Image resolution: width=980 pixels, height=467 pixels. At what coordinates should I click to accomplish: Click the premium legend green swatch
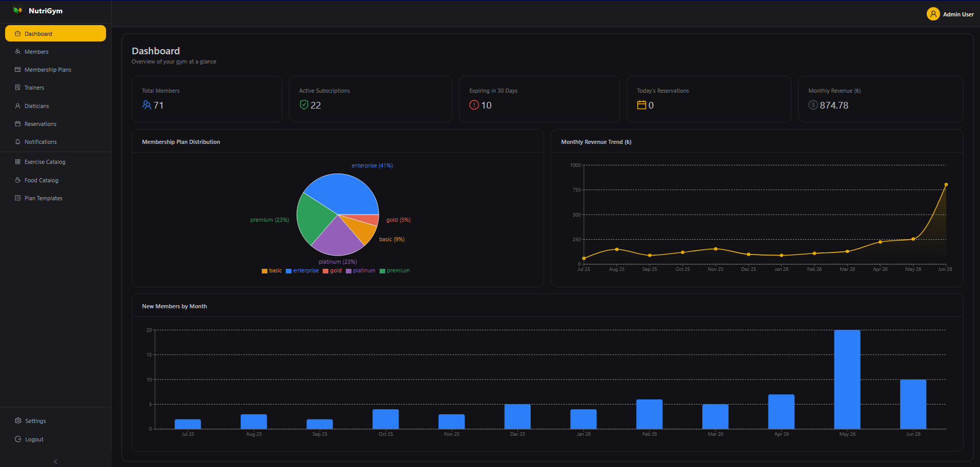(382, 271)
